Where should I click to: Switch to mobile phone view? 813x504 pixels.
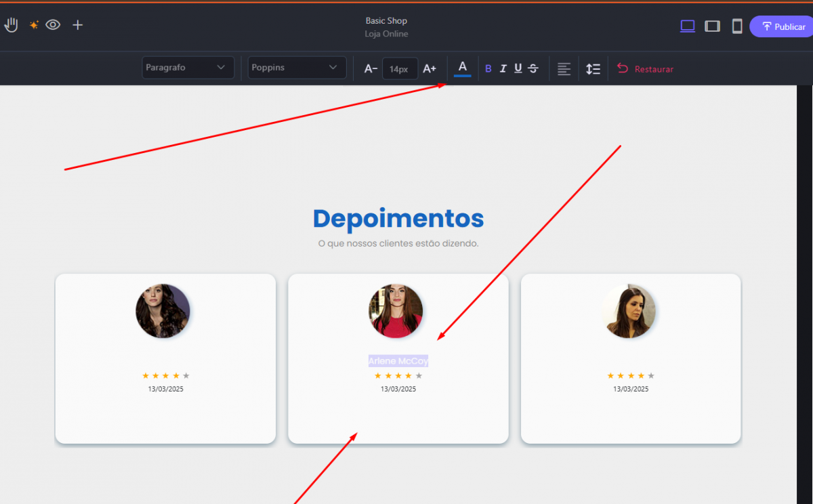[x=736, y=26]
